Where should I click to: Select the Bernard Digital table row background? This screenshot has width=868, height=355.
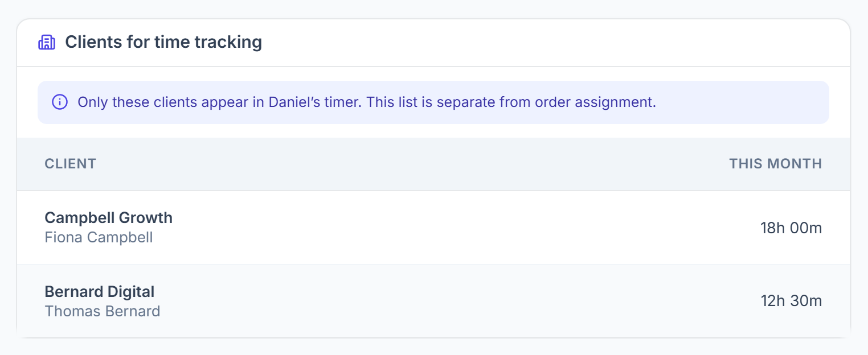(x=433, y=301)
